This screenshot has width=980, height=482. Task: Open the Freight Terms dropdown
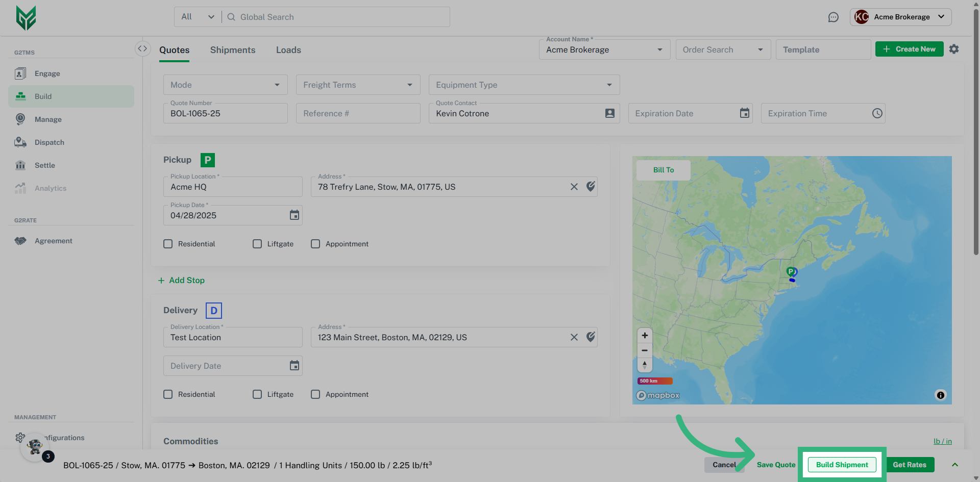pos(358,85)
